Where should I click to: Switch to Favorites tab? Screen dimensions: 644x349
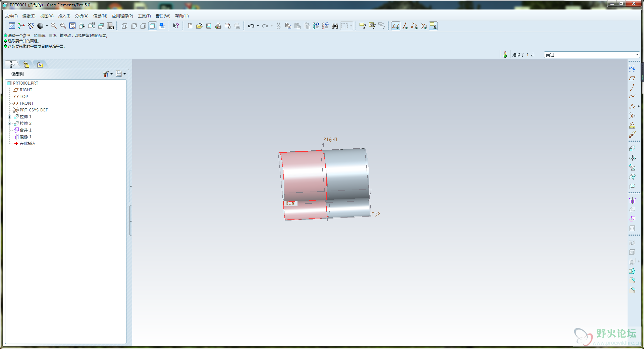pos(40,65)
